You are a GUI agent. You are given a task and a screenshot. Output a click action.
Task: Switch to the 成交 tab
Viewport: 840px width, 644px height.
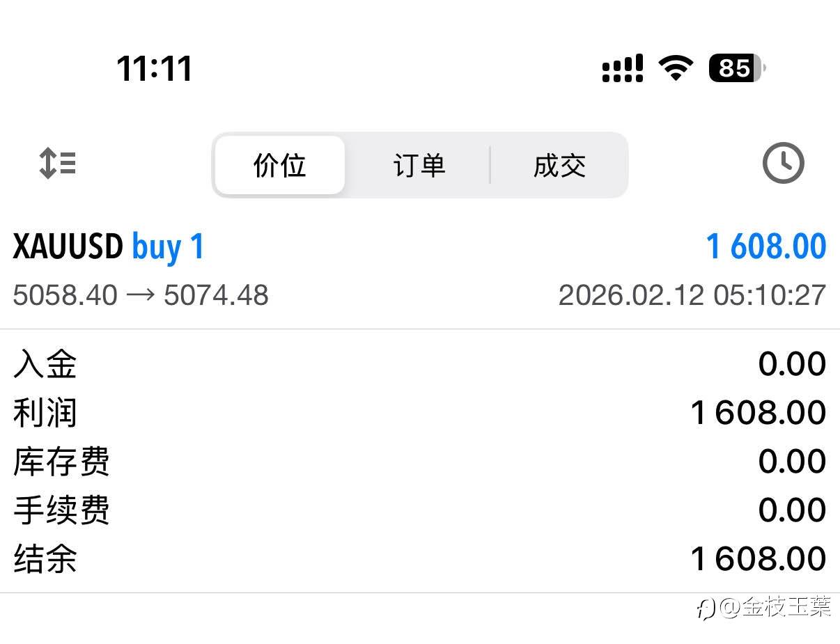click(559, 166)
